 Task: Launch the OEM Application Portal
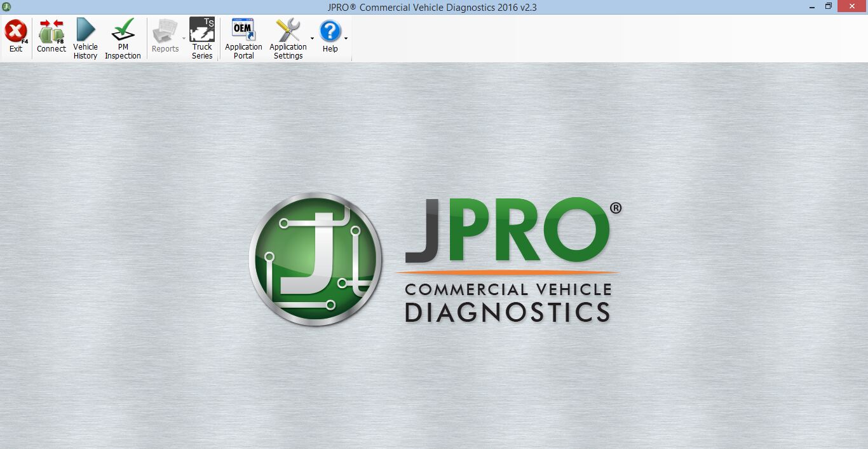[x=243, y=38]
